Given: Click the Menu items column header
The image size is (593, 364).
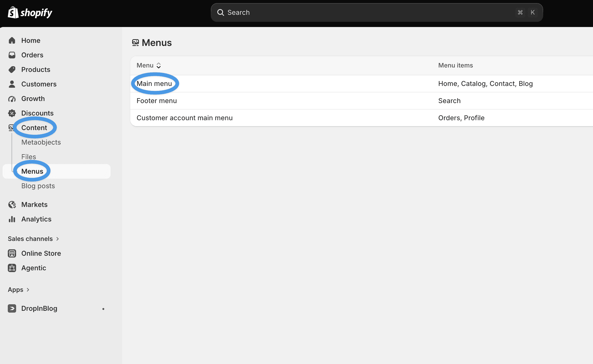Looking at the screenshot, I should (456, 65).
